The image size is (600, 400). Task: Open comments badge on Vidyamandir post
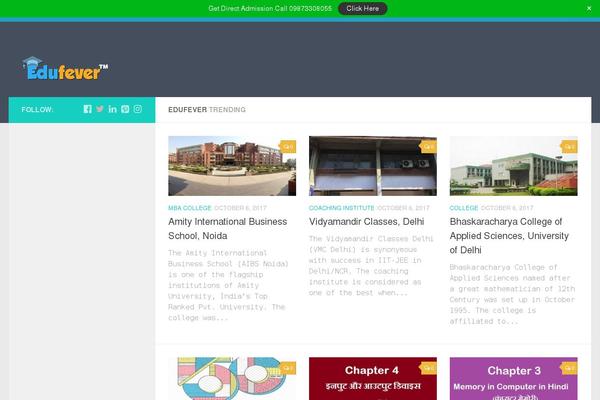(x=428, y=147)
